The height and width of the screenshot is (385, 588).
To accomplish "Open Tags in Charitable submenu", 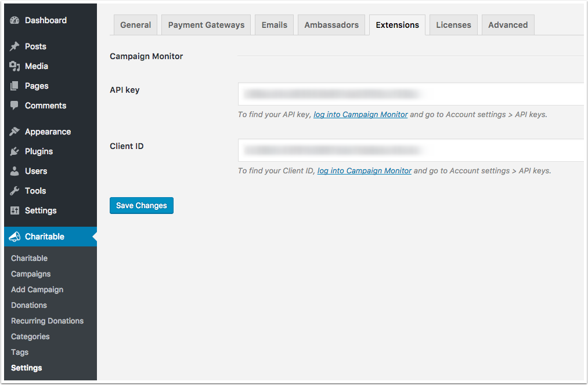I will tap(20, 353).
